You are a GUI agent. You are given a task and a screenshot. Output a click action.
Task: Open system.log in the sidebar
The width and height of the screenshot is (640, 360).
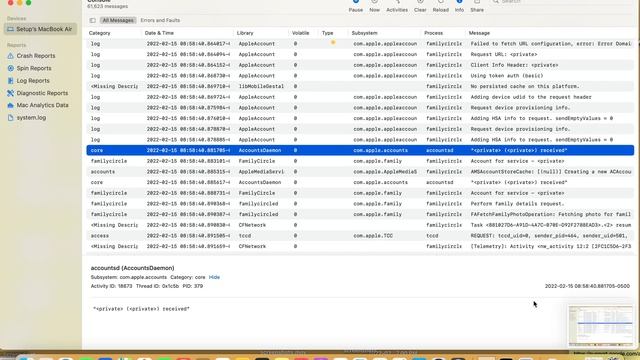pyautogui.click(x=31, y=118)
